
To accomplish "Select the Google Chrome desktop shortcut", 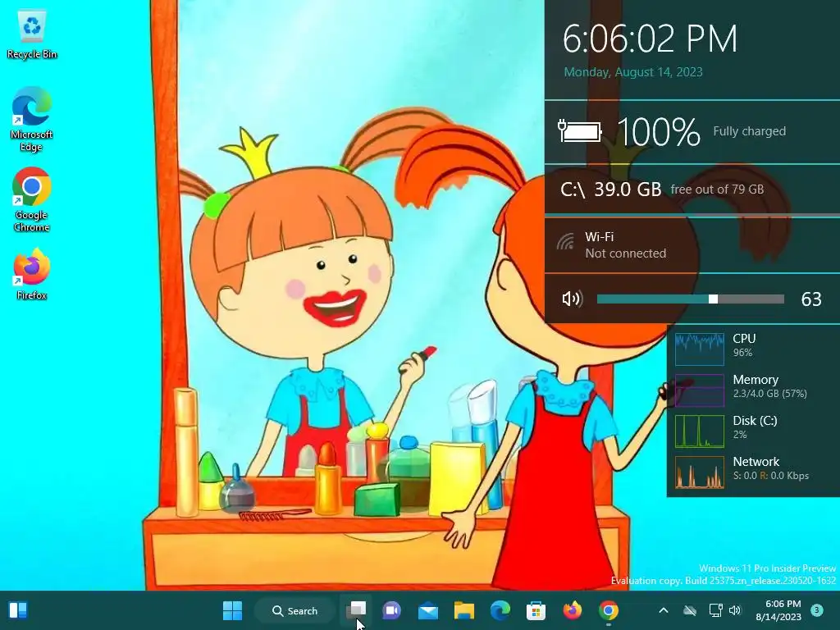I will 32,200.
